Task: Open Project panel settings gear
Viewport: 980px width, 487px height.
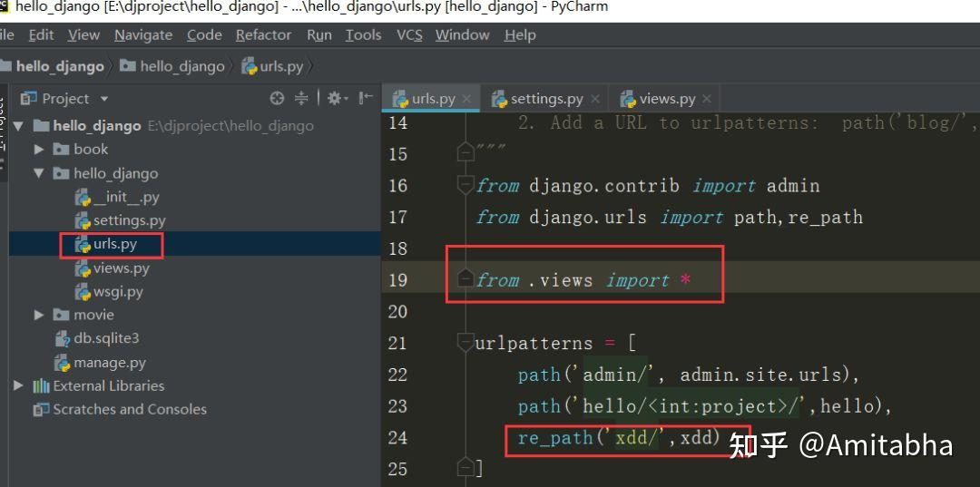Action: (338, 98)
